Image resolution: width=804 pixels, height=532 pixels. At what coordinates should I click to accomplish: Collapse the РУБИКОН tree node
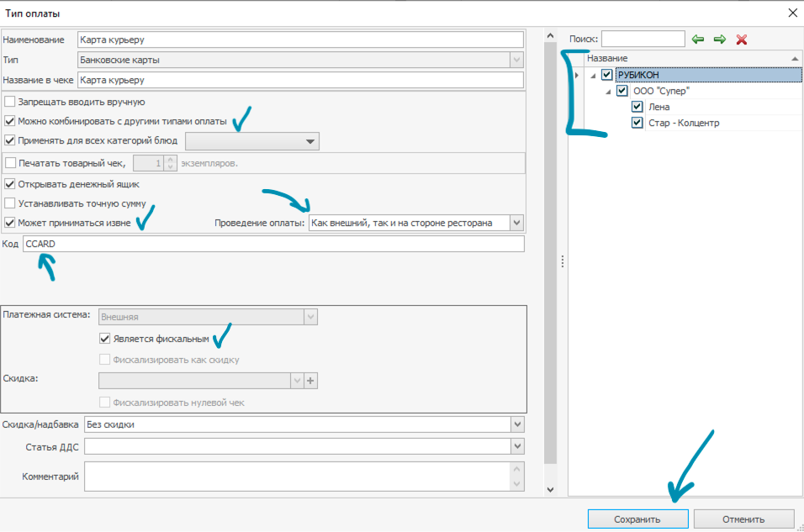[x=593, y=76]
